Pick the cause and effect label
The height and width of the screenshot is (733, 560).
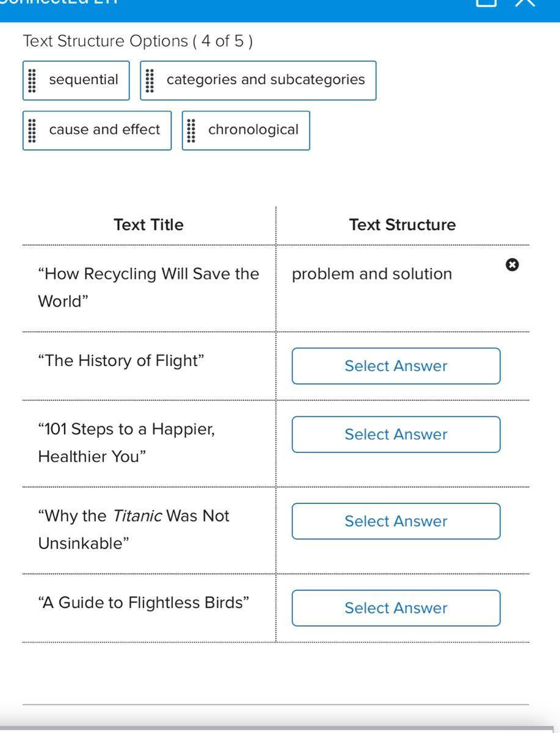(104, 130)
